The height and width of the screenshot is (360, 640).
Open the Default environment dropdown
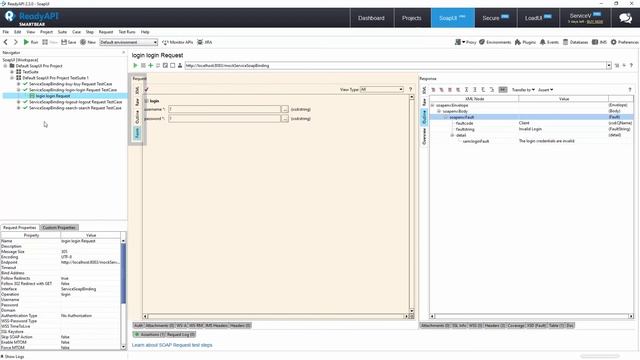click(x=129, y=42)
